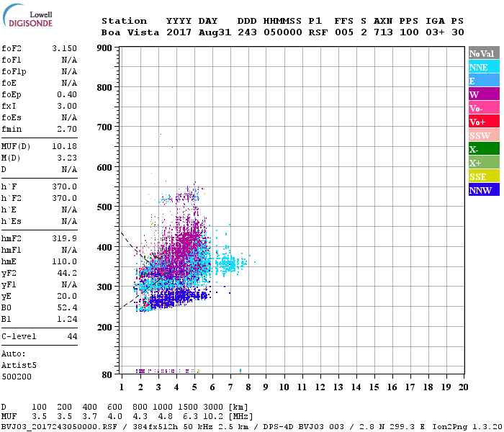The image size is (504, 432).
Task: Click the Artist5 autoscaling label
Action: [19, 366]
